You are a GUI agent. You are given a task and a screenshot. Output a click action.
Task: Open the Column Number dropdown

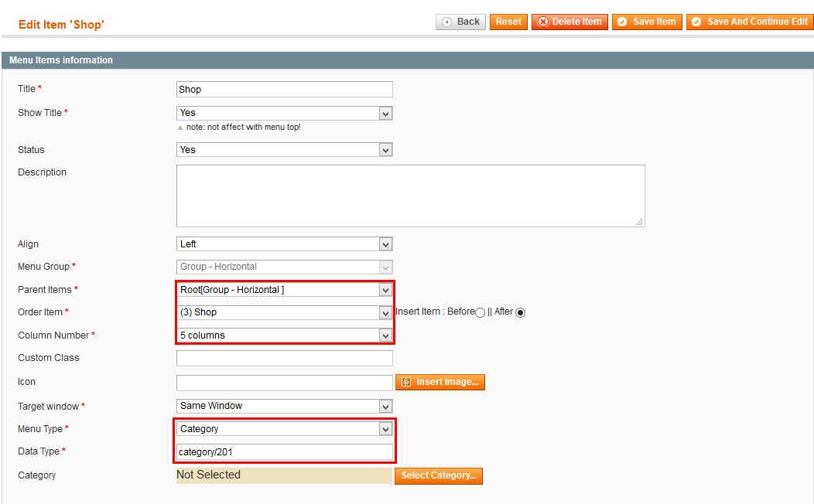[x=285, y=335]
